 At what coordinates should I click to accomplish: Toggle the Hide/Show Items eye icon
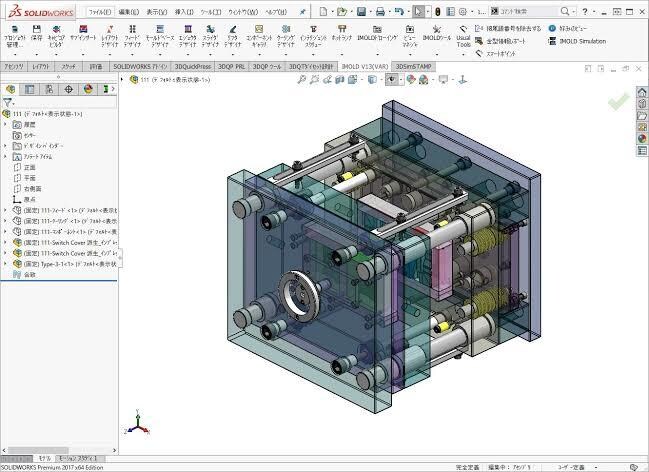pos(391,79)
